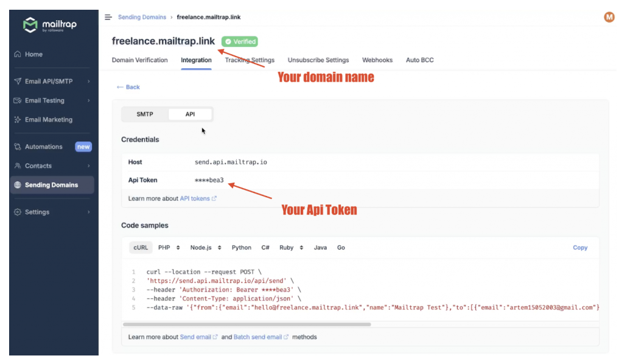Choose the cURL code sample
This screenshot has width=633, height=364.
tap(141, 248)
